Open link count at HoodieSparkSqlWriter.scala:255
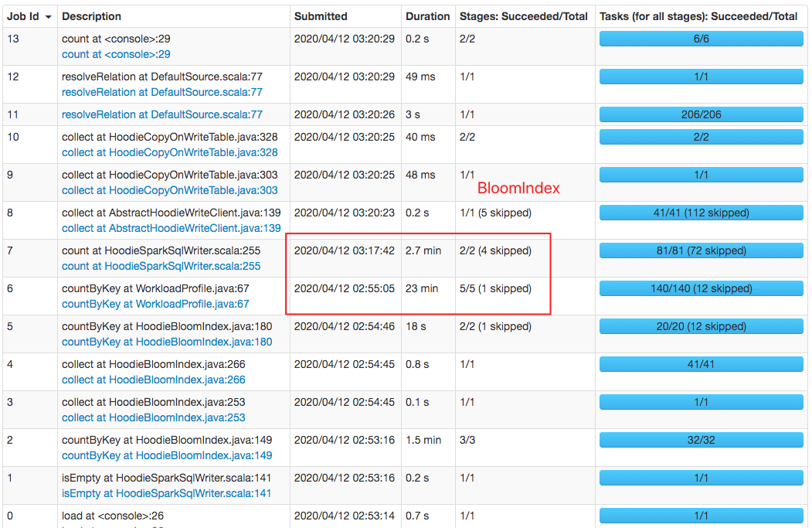This screenshot has height=528, width=812. pos(161,266)
